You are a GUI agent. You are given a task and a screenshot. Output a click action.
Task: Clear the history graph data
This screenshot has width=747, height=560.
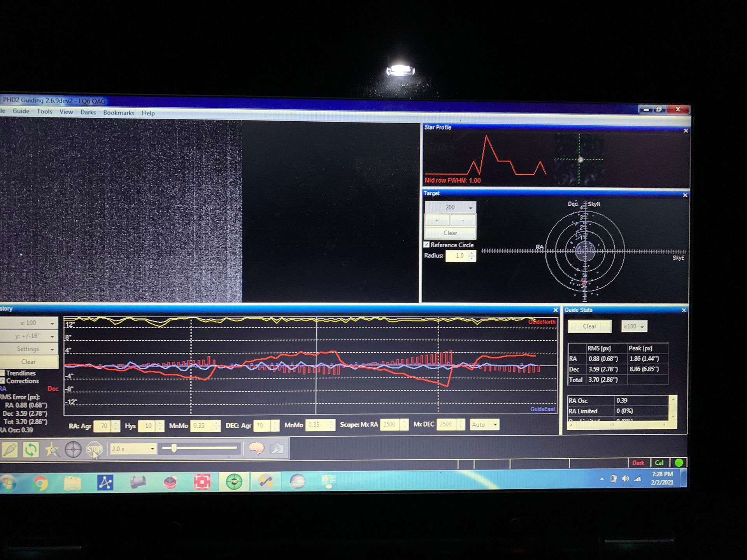point(29,362)
